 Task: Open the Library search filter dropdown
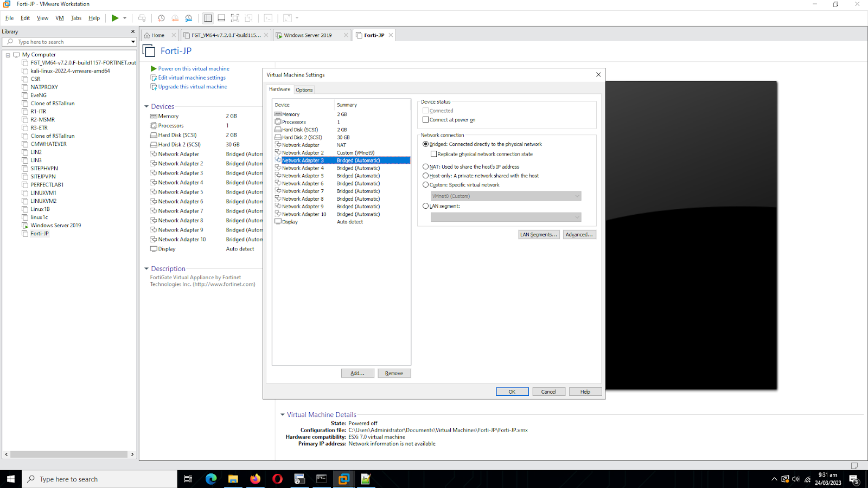(132, 42)
